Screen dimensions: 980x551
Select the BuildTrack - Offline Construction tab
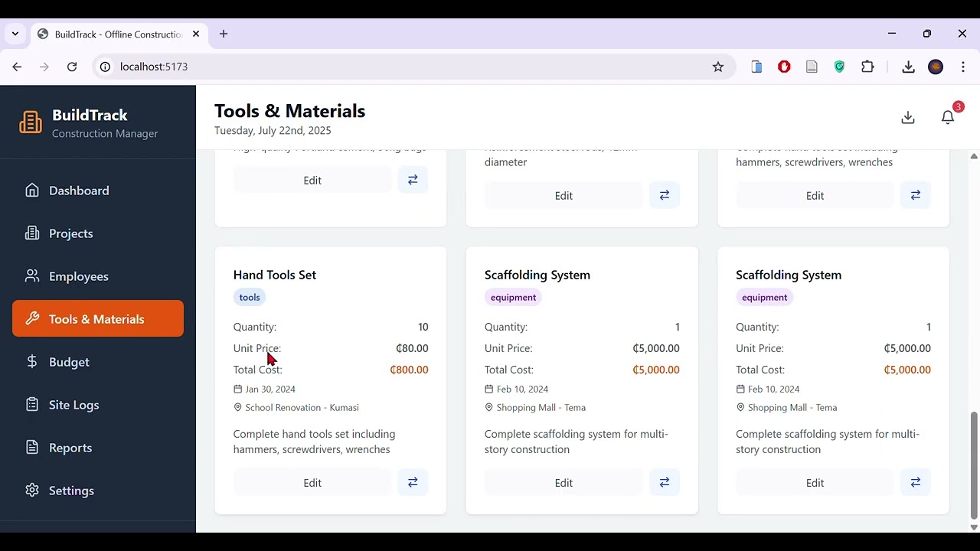point(119,34)
